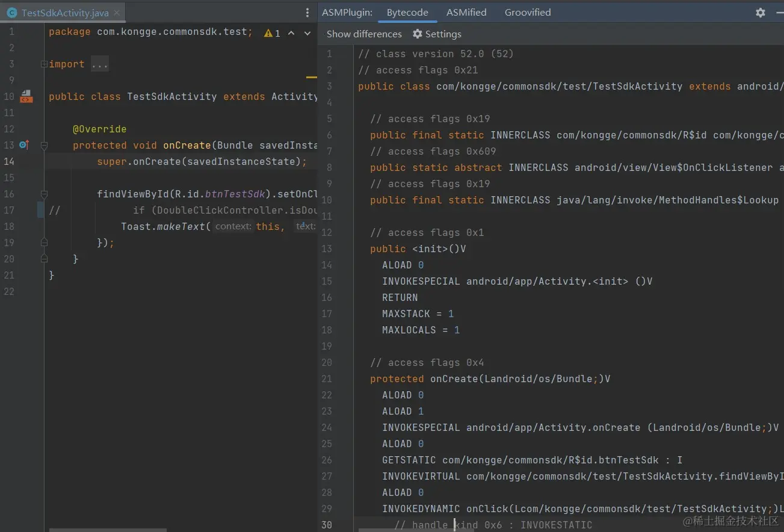Click the '// access flags 0x21' comment
Screen dimensions: 784x532
[418, 70]
